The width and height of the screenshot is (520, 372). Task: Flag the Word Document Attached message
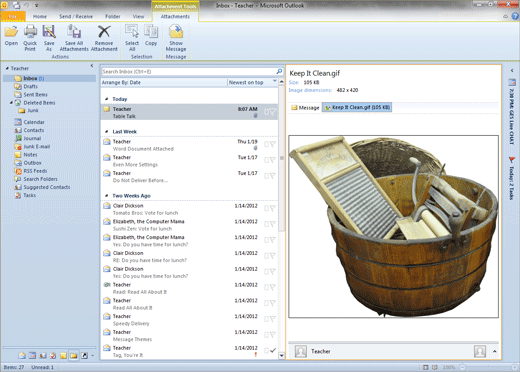[x=272, y=144]
